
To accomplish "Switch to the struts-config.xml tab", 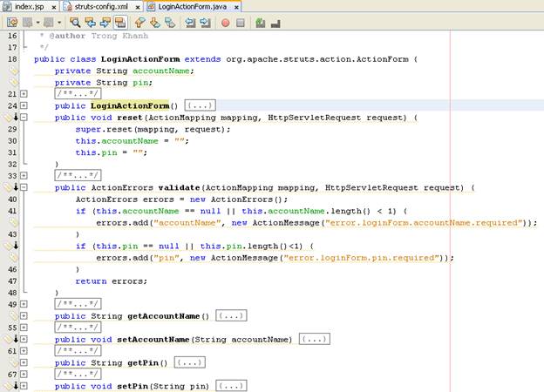I will [x=101, y=6].
